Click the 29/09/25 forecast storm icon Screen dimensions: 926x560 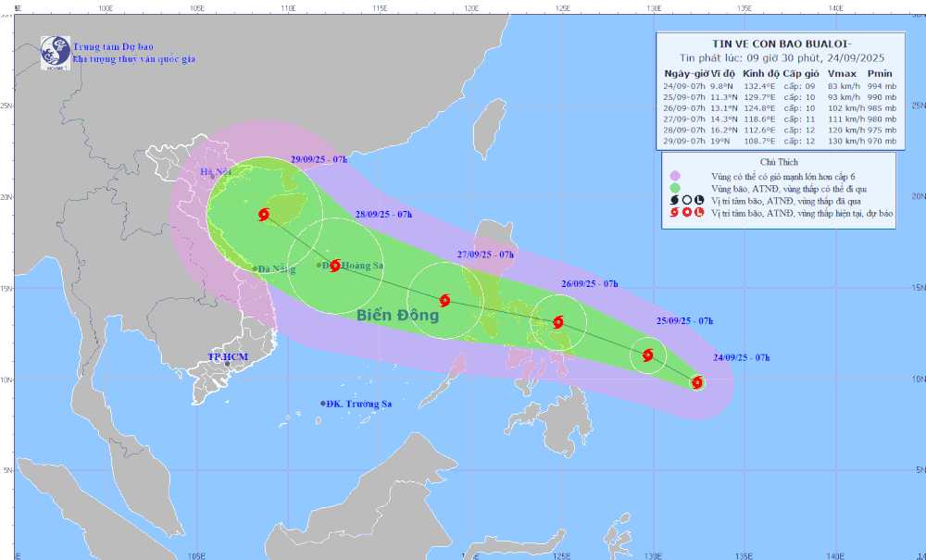point(264,215)
